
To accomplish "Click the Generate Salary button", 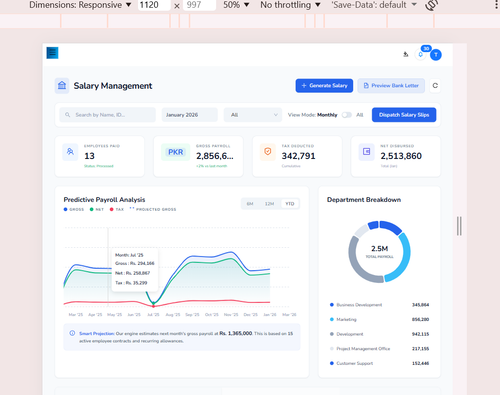I will click(324, 86).
